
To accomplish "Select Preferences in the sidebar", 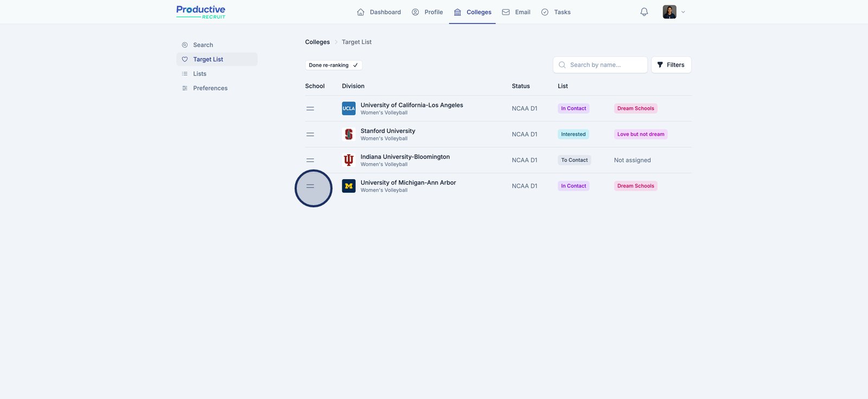I will 210,88.
